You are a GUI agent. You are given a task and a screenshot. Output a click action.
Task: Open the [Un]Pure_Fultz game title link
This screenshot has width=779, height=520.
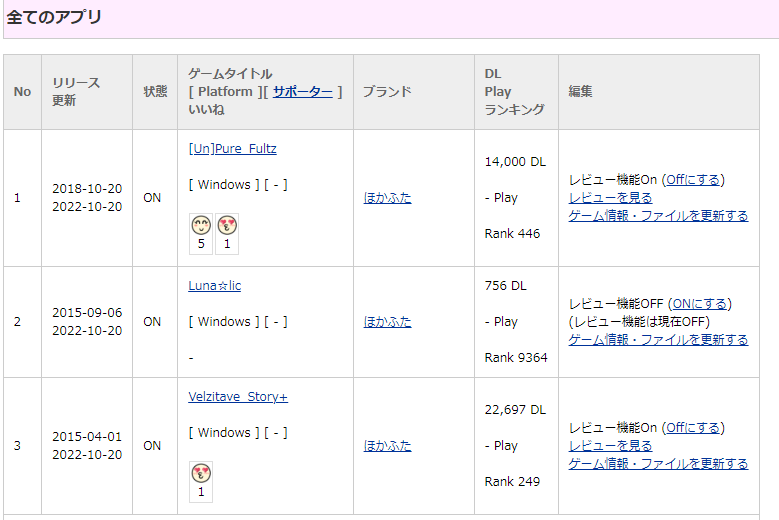233,149
